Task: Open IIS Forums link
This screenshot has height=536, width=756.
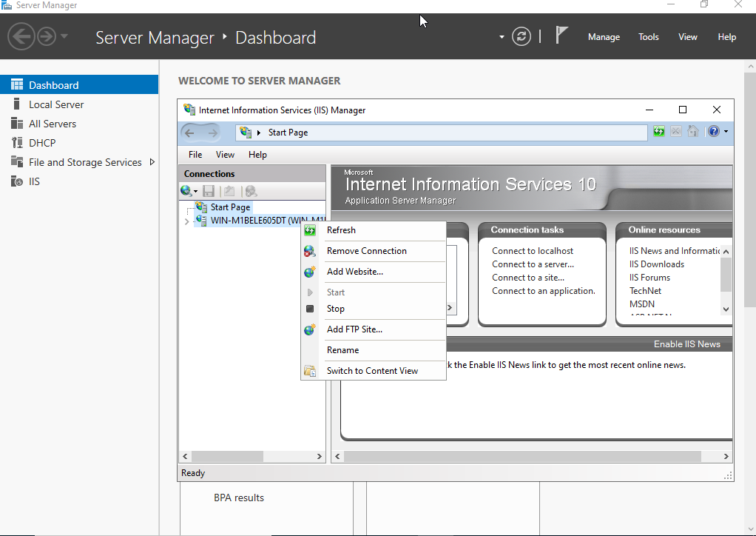Action: click(x=649, y=278)
